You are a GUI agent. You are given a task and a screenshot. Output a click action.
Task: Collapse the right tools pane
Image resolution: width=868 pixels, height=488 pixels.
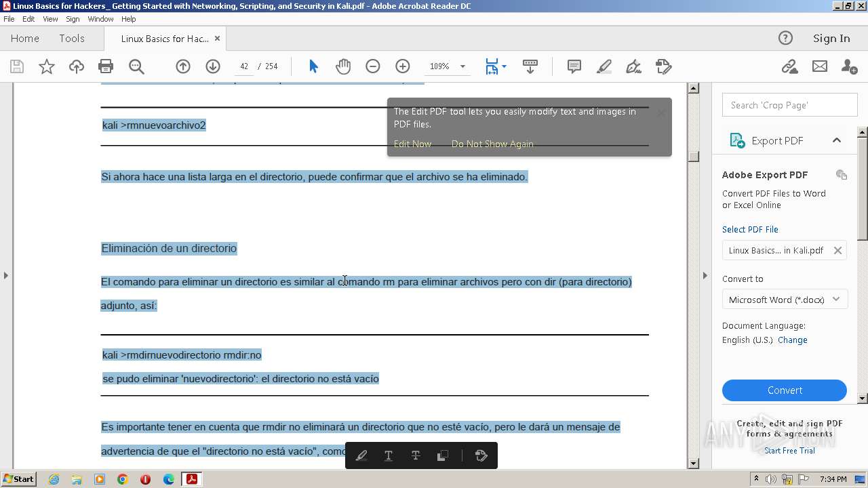coord(705,275)
